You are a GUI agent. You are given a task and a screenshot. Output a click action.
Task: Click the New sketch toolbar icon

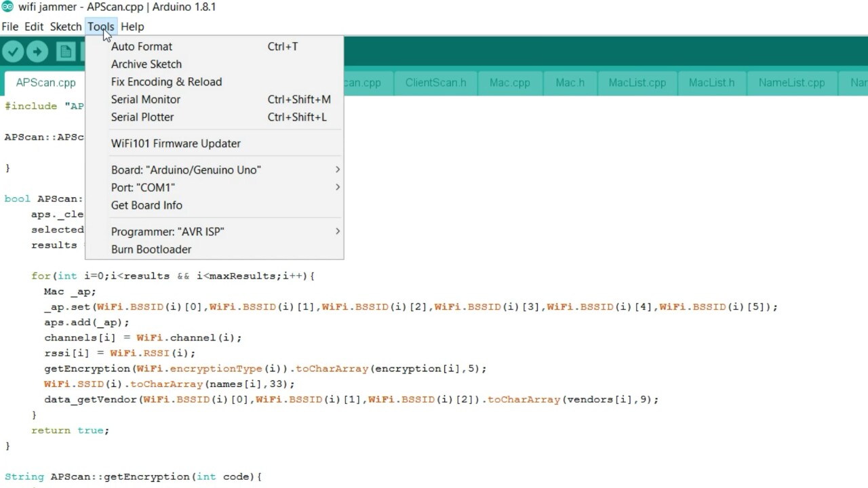(x=66, y=52)
